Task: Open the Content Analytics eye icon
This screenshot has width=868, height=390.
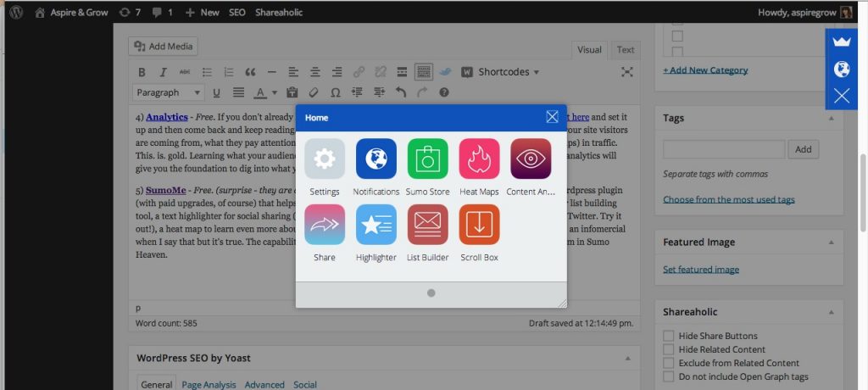Action: coord(531,159)
